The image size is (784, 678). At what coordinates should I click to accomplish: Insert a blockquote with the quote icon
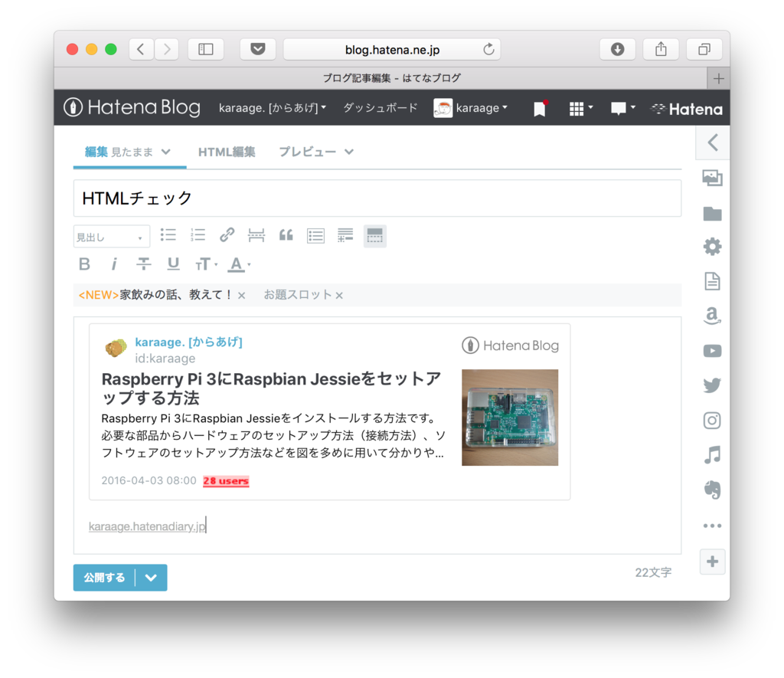pyautogui.click(x=286, y=235)
